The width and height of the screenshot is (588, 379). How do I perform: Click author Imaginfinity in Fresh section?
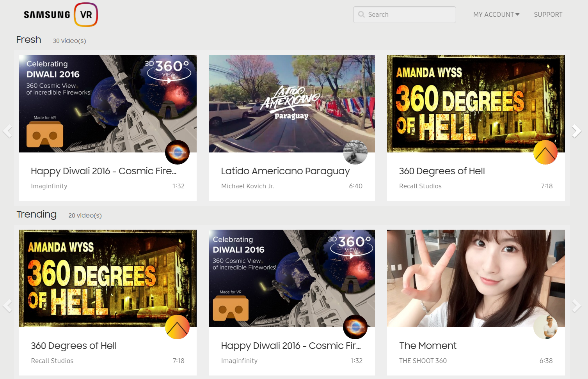tap(49, 186)
